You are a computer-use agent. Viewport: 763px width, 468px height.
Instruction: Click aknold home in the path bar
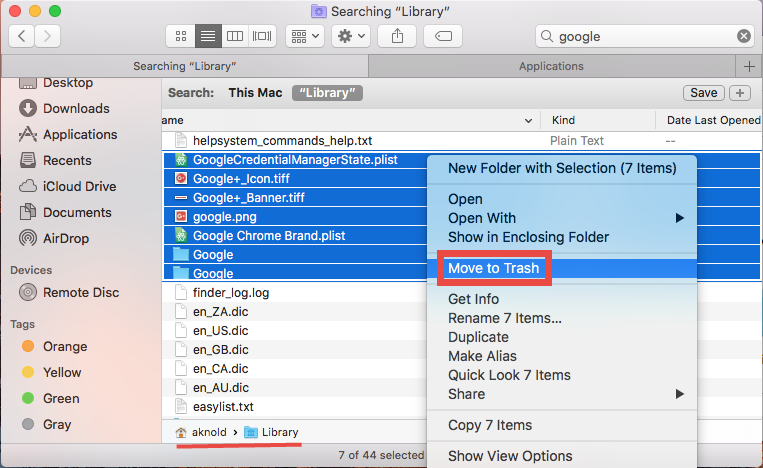pyautogui.click(x=201, y=432)
